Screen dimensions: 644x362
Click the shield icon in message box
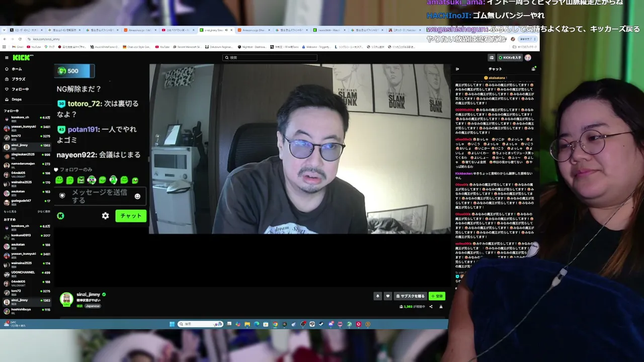point(62,196)
